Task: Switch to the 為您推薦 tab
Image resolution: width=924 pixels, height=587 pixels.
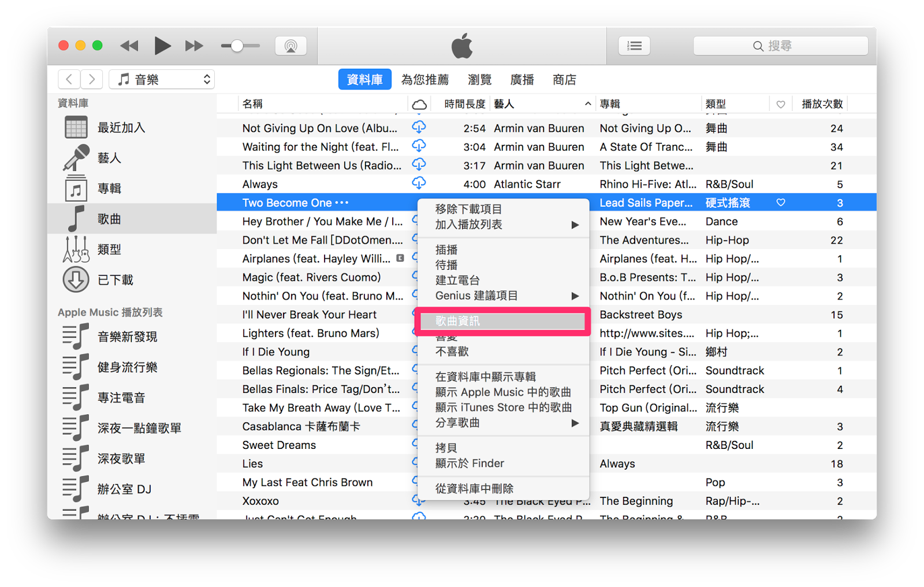Action: coord(425,79)
